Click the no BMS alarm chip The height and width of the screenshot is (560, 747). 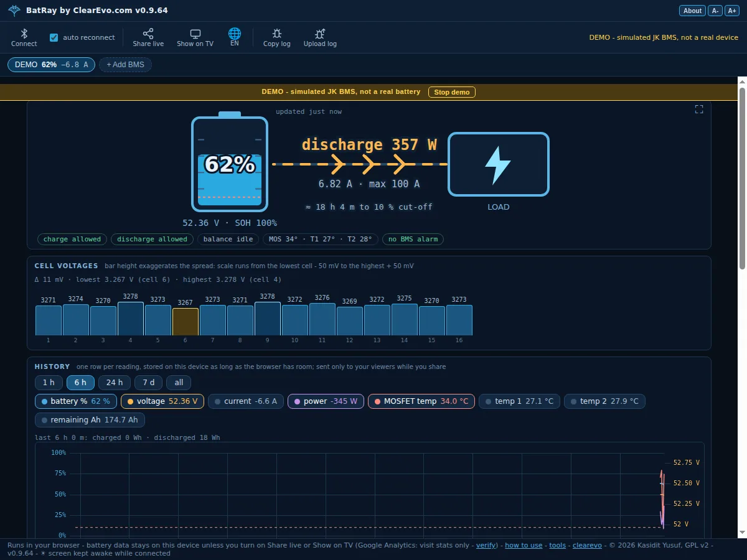point(413,239)
